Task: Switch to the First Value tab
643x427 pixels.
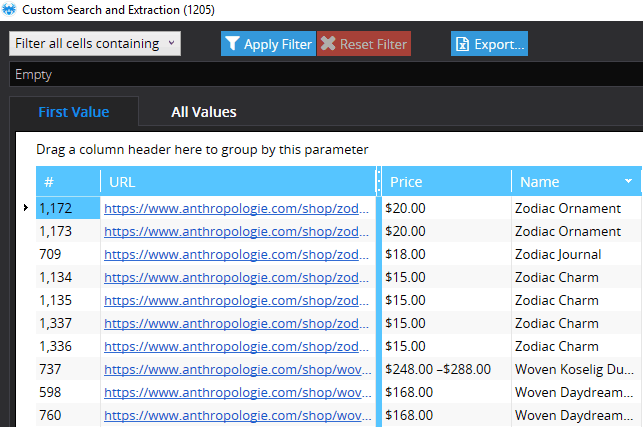Action: pos(73,112)
